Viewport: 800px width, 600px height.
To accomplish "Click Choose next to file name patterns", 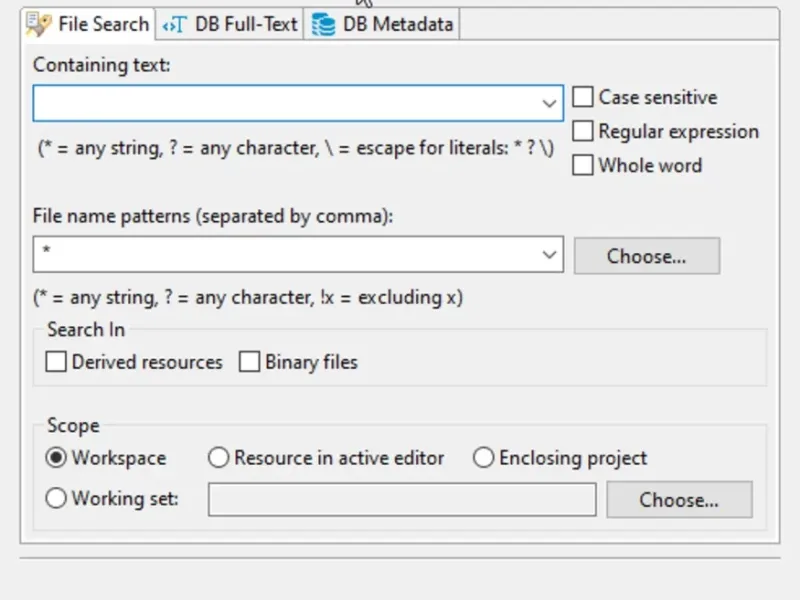I will tap(646, 256).
